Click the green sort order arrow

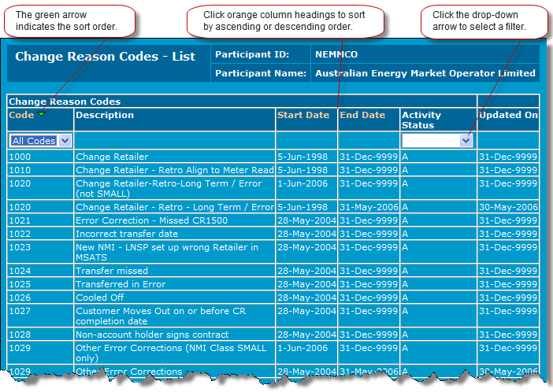coord(42,115)
